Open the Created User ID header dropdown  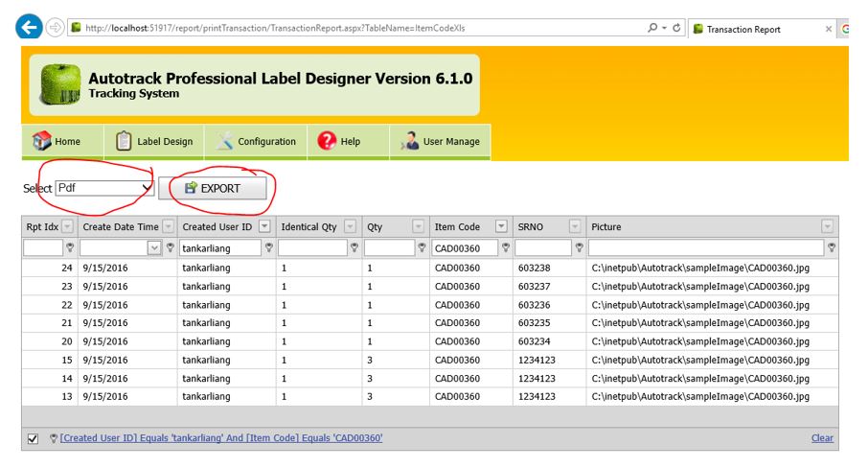(264, 226)
